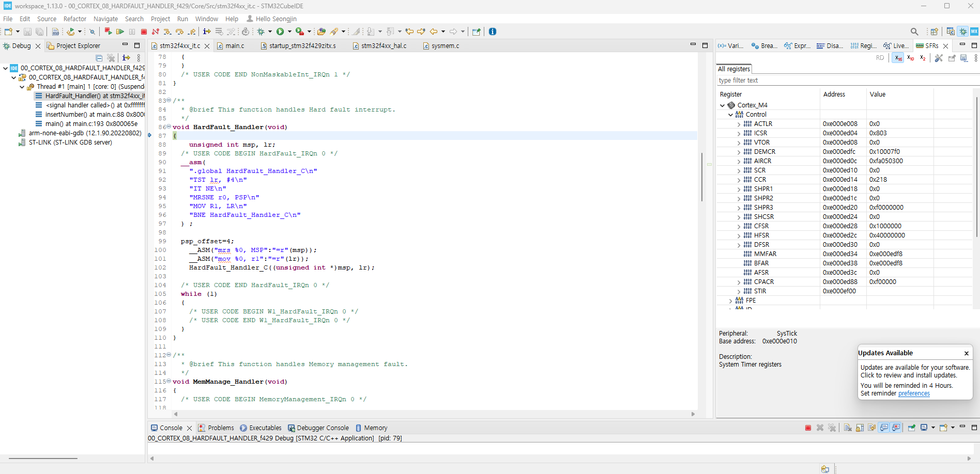Click the Console view red terminate icon
The width and height of the screenshot is (980, 474).
[x=808, y=428]
